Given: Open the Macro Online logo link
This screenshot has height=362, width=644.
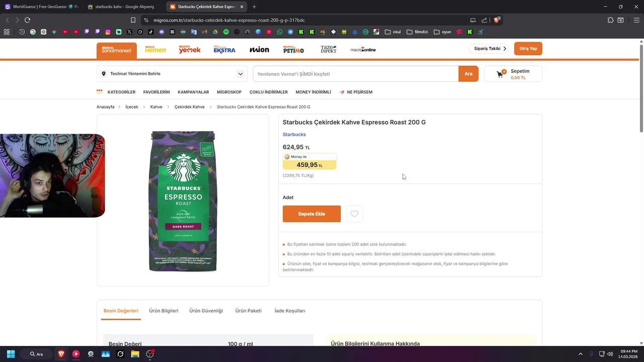Looking at the screenshot, I should (363, 49).
